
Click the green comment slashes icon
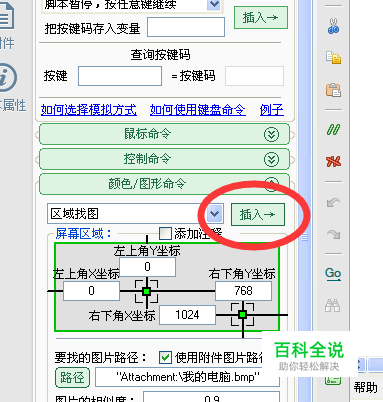pos(333,129)
